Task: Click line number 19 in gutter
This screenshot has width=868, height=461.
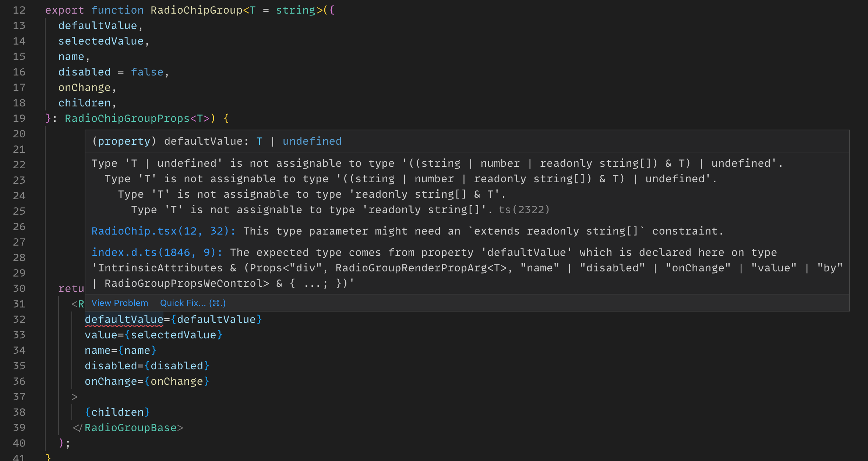Action: tap(19, 119)
